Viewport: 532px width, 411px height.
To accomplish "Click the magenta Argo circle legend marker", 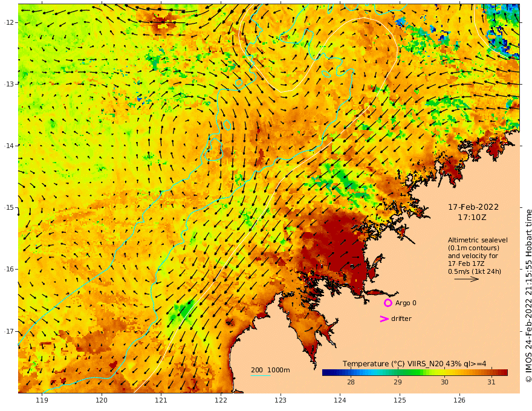I will click(x=388, y=303).
